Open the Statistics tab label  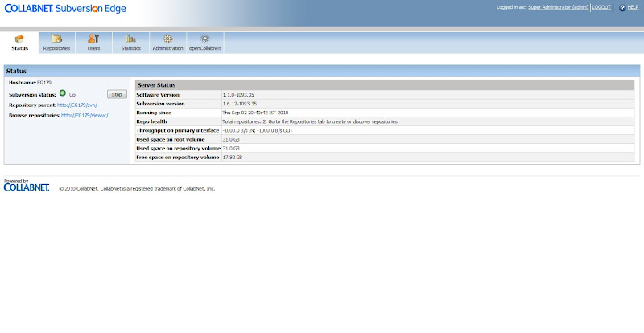click(x=130, y=48)
